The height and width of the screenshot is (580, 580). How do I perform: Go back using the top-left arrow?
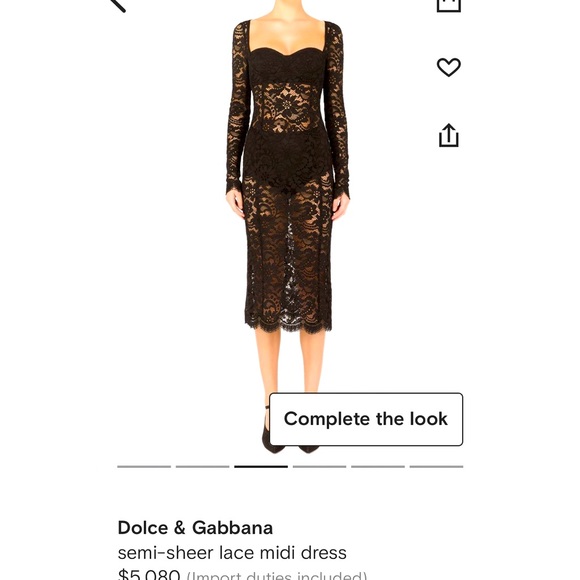118,4
